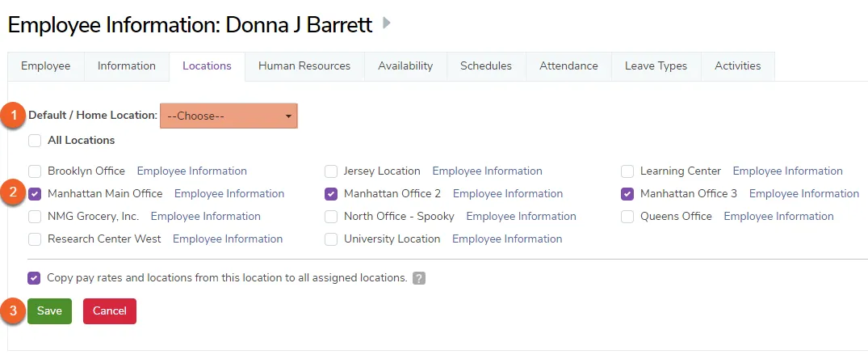The height and width of the screenshot is (359, 868).
Task: Check the Research Center West checkbox
Action: click(35, 239)
